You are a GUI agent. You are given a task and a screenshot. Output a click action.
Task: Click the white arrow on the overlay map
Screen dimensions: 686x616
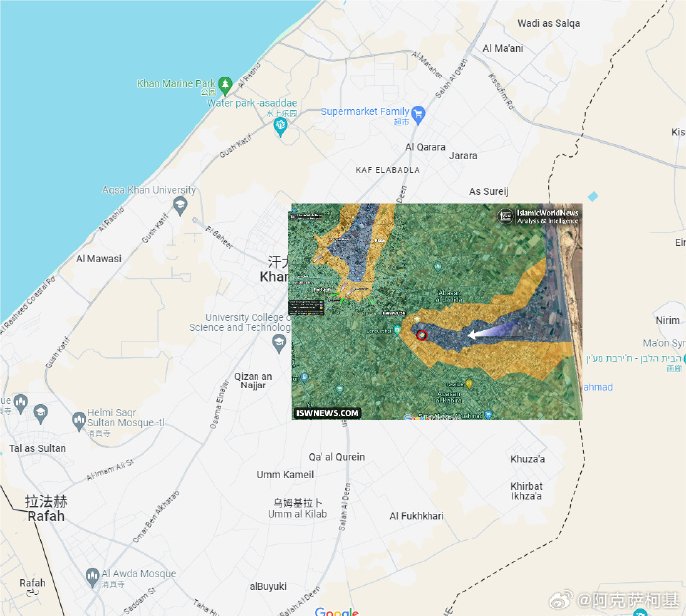coord(493,330)
